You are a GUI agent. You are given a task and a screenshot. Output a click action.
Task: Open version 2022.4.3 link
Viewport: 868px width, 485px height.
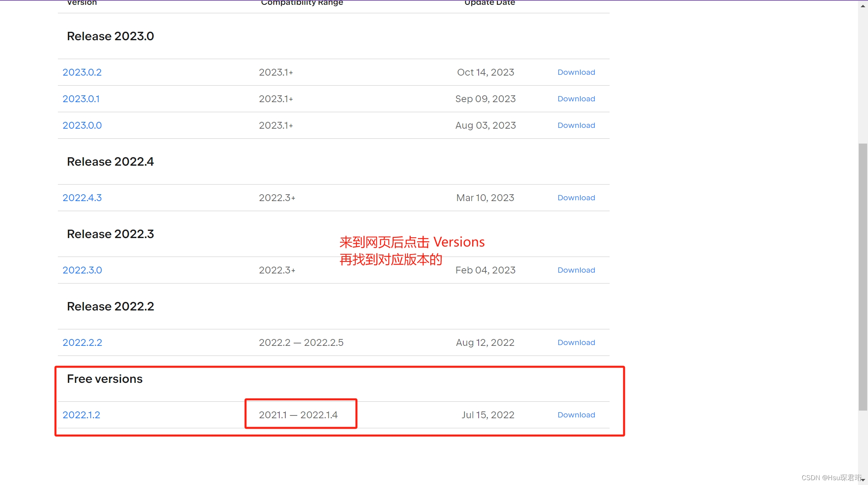82,198
